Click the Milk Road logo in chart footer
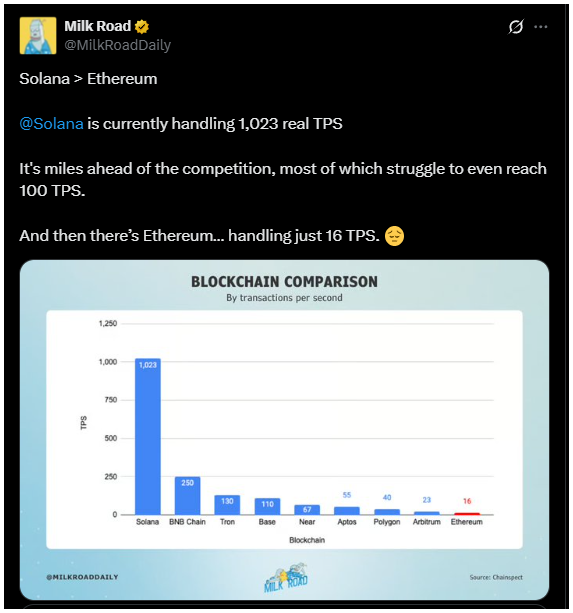This screenshot has width=573, height=613. [x=286, y=578]
